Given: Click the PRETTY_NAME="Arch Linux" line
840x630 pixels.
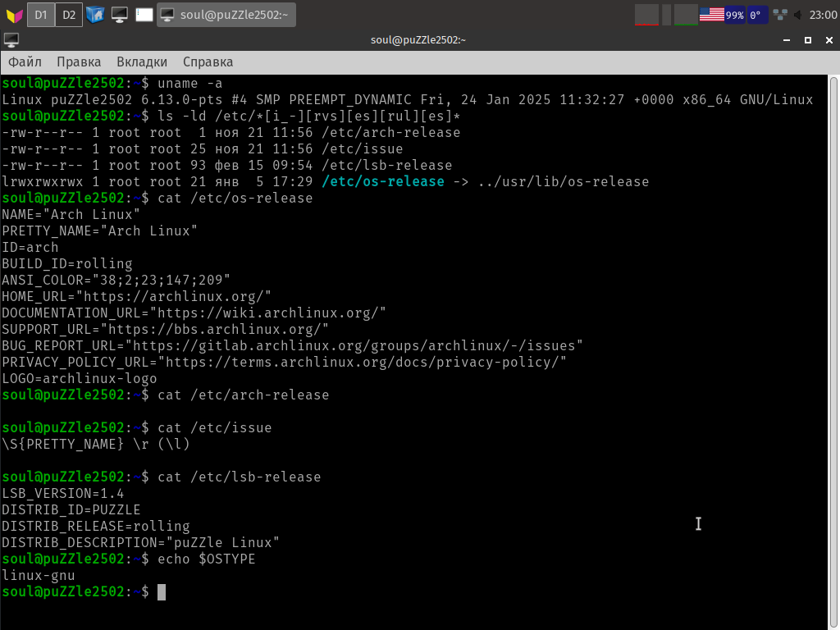Looking at the screenshot, I should (99, 231).
